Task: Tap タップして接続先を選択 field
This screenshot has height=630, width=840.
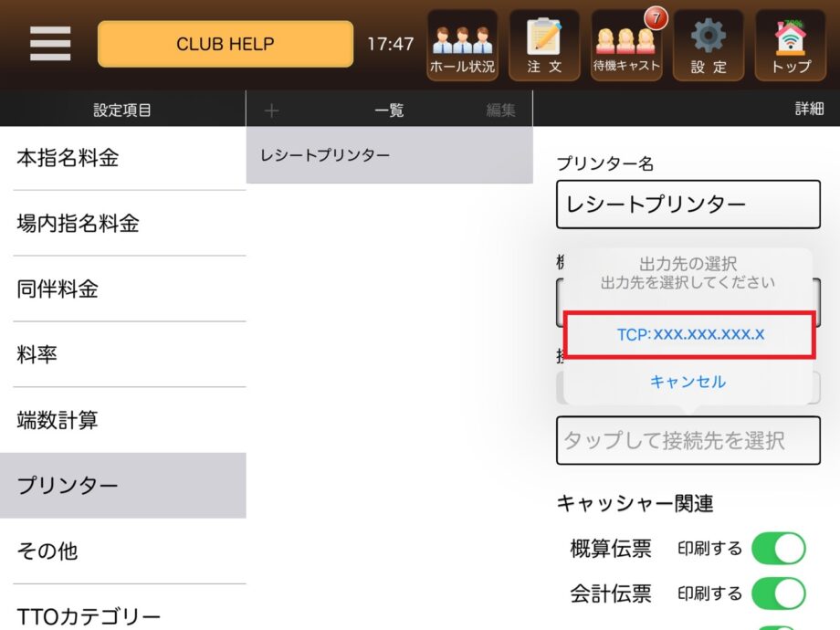Action: coord(688,440)
